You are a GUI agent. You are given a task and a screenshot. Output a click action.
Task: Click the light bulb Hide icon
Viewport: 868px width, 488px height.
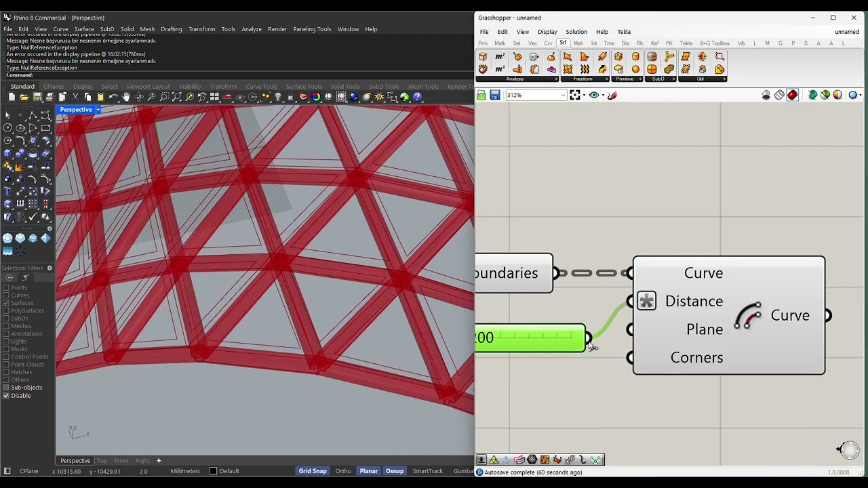278,97
